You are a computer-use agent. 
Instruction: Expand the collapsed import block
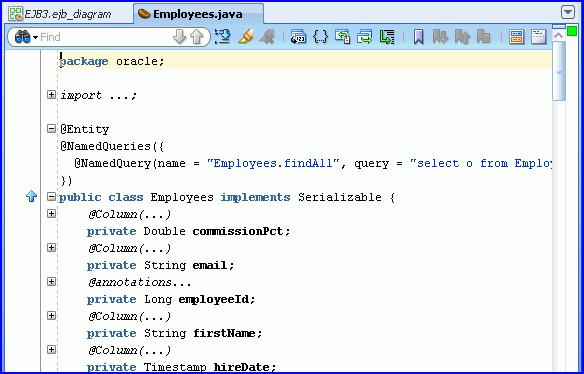(51, 95)
